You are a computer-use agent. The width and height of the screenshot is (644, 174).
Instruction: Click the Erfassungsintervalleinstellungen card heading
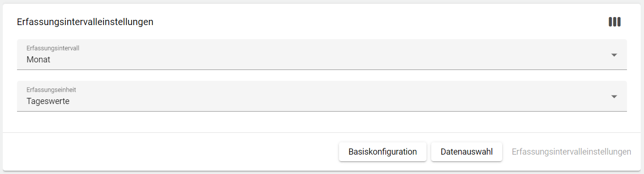tap(85, 22)
